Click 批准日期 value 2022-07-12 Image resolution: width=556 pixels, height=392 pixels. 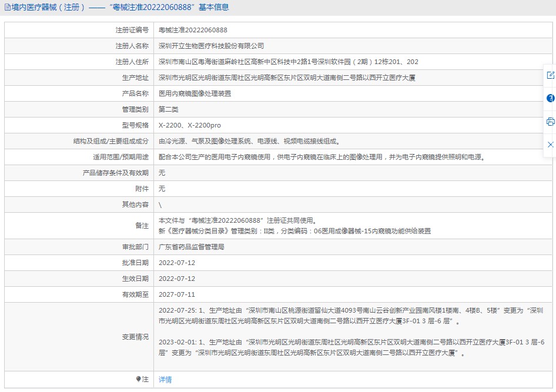point(176,263)
